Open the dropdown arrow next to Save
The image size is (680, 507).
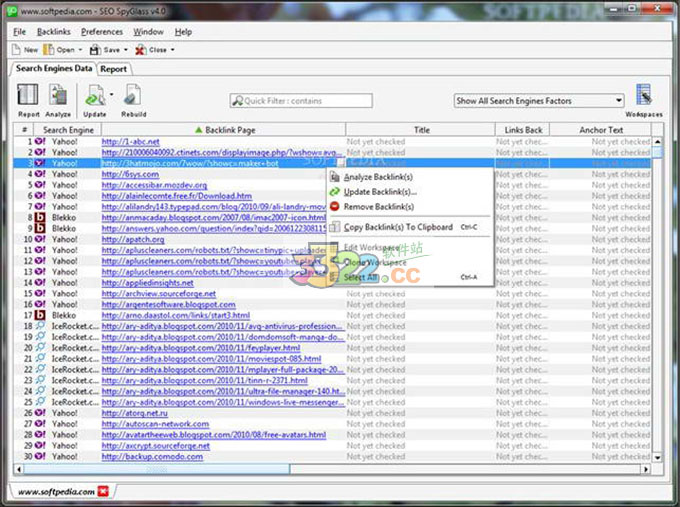(x=126, y=50)
